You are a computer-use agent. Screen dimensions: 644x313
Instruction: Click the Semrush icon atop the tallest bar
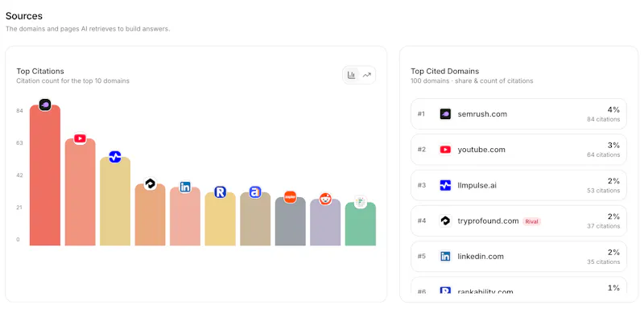(45, 105)
